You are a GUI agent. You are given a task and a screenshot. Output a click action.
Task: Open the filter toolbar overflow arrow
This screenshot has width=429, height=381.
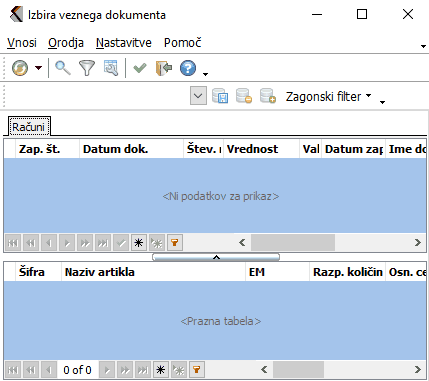pos(382,102)
